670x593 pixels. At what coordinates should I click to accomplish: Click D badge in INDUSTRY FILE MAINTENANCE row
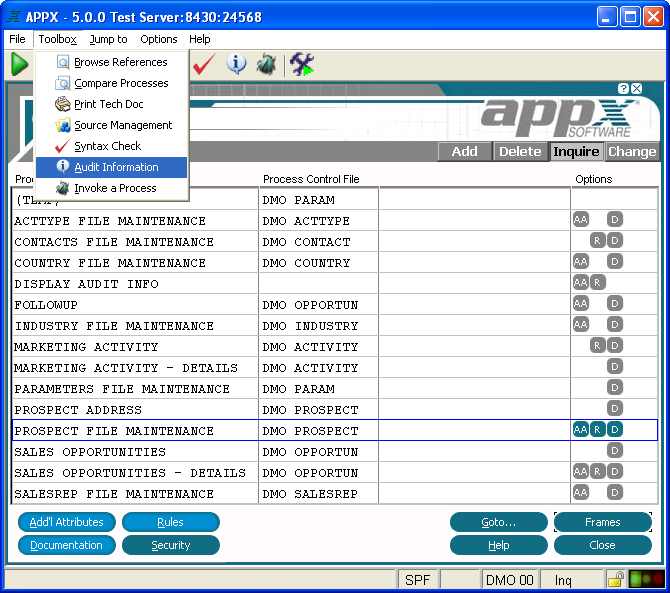(615, 325)
